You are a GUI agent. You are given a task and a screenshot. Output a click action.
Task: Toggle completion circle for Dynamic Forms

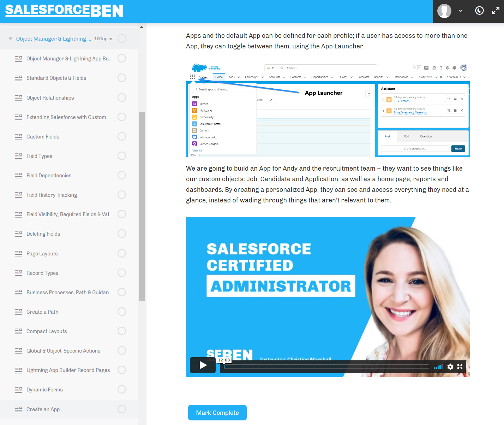[122, 389]
